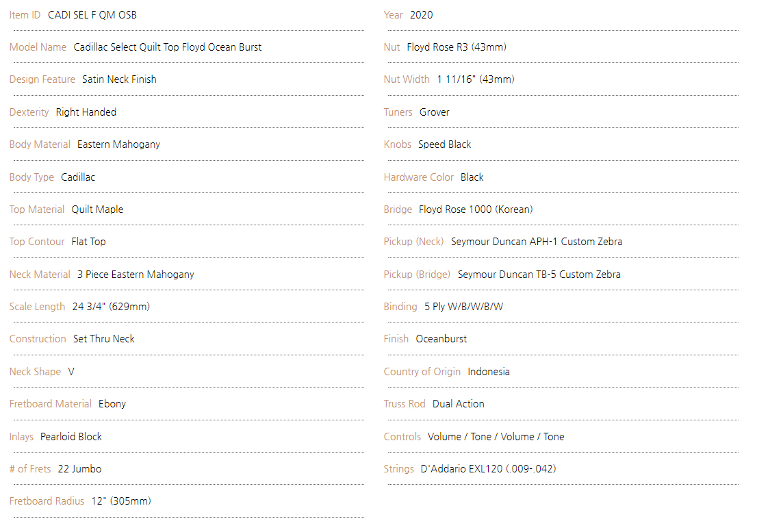This screenshot has height=532, width=757.
Task: Click the Item ID value CADI SEL F QM OSB
Action: 92,15
